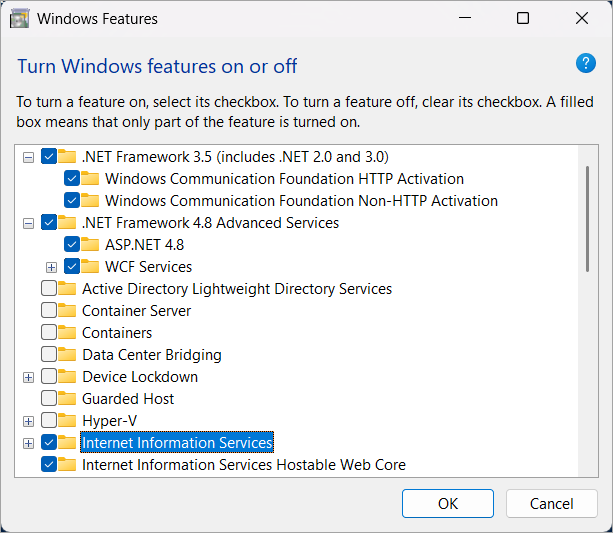Select '.NET Framework 4.8 Advanced Services' label
This screenshot has height=533, width=613.
point(210,223)
